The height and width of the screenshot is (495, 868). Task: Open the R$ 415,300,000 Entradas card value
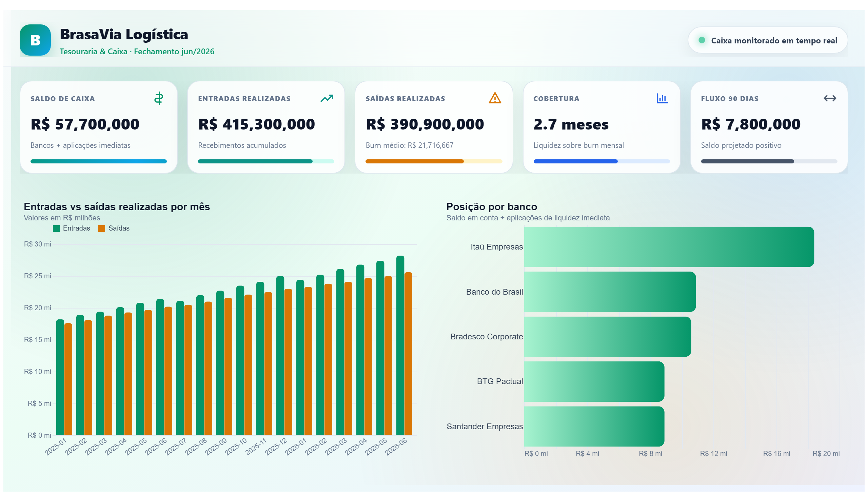point(257,124)
